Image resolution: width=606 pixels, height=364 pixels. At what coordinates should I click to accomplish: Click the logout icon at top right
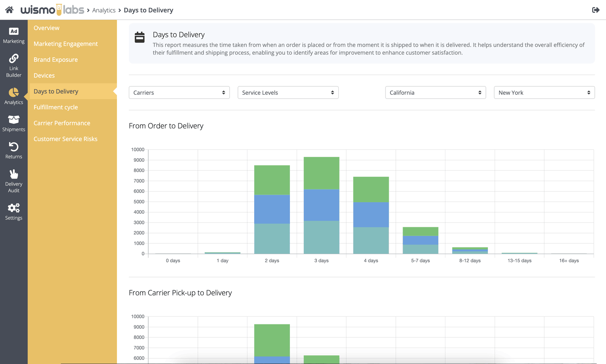tap(596, 10)
